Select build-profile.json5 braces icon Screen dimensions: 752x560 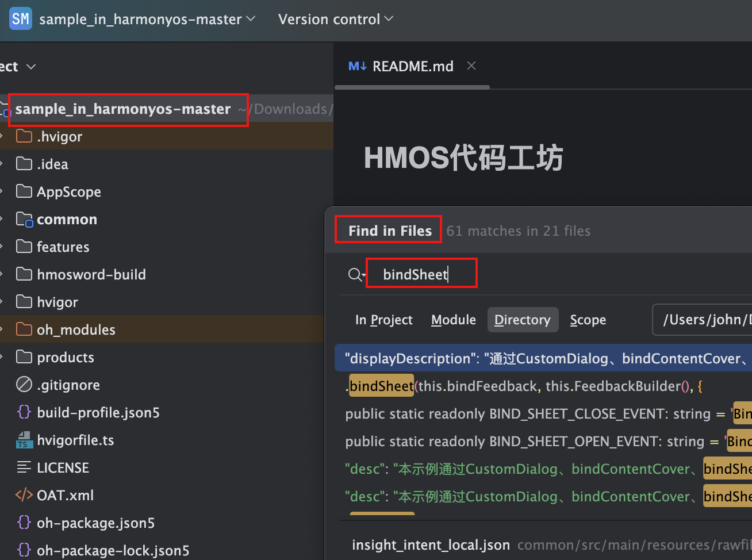(24, 412)
